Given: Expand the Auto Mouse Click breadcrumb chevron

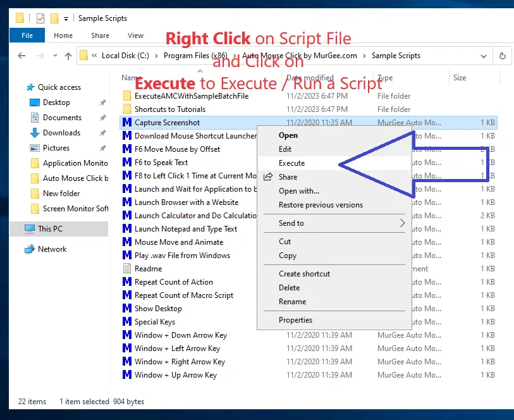Looking at the screenshot, I should tap(364, 56).
